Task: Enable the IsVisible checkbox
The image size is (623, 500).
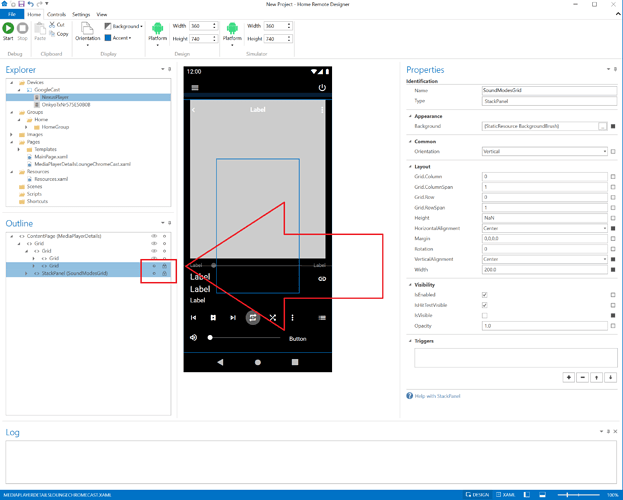Action: [484, 315]
